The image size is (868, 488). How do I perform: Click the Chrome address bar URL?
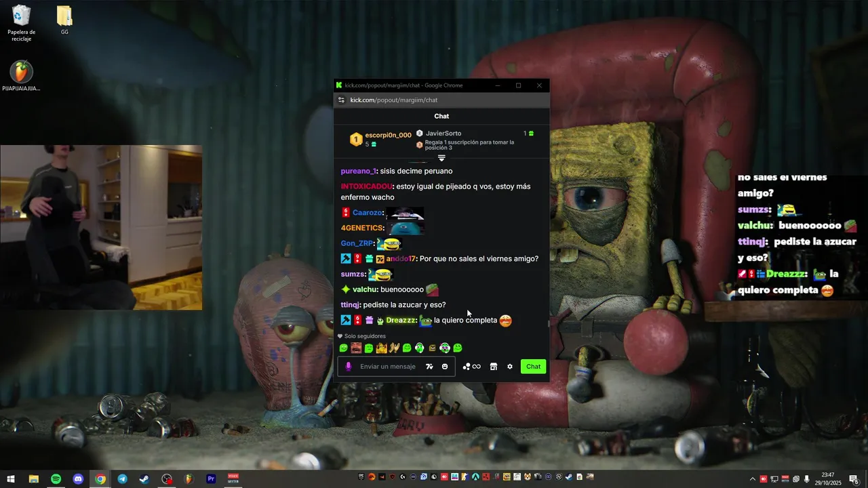pos(394,100)
